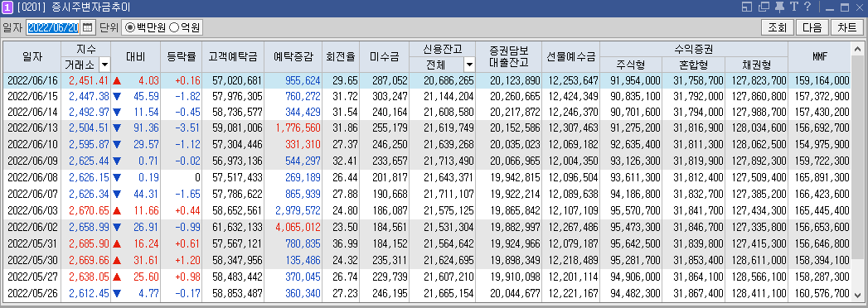Click the 선물예수금 column header
The width and height of the screenshot is (868, 308).
[x=570, y=57]
